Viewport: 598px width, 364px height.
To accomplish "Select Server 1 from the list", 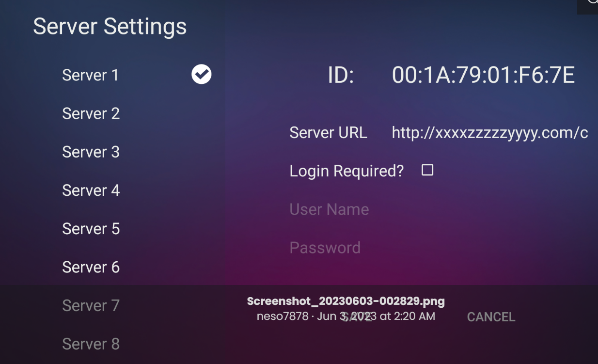I will [91, 75].
